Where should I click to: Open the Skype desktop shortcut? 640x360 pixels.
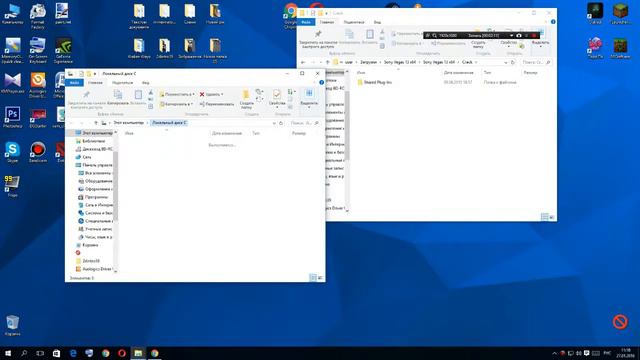pos(12,152)
